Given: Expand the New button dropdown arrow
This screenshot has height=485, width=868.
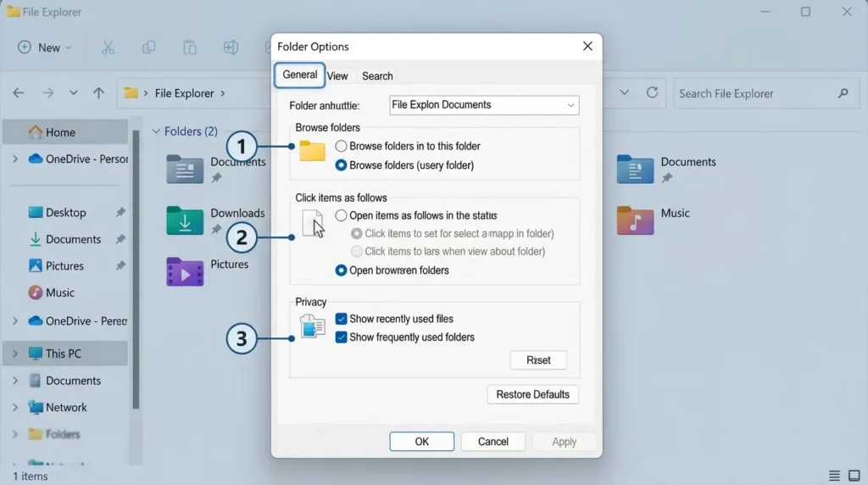Looking at the screenshot, I should 68,47.
